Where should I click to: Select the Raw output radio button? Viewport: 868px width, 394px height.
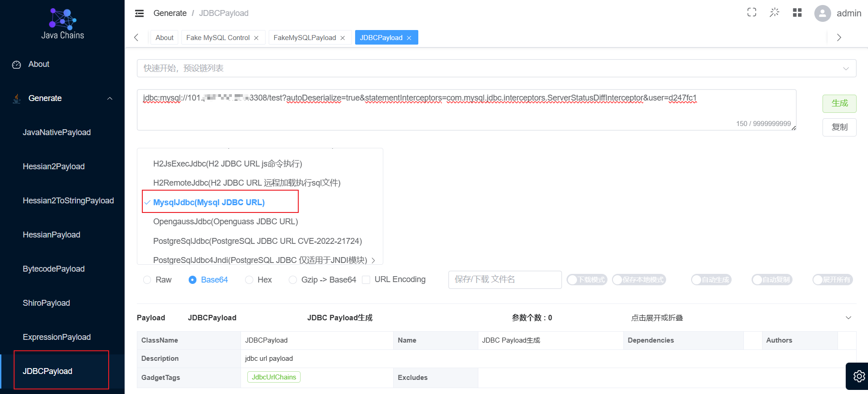pyautogui.click(x=147, y=280)
